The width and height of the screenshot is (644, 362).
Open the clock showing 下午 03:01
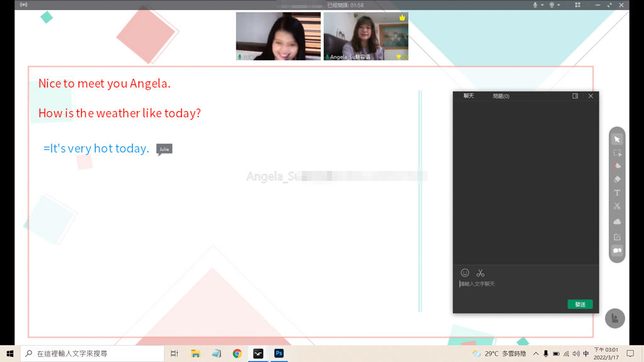click(606, 353)
